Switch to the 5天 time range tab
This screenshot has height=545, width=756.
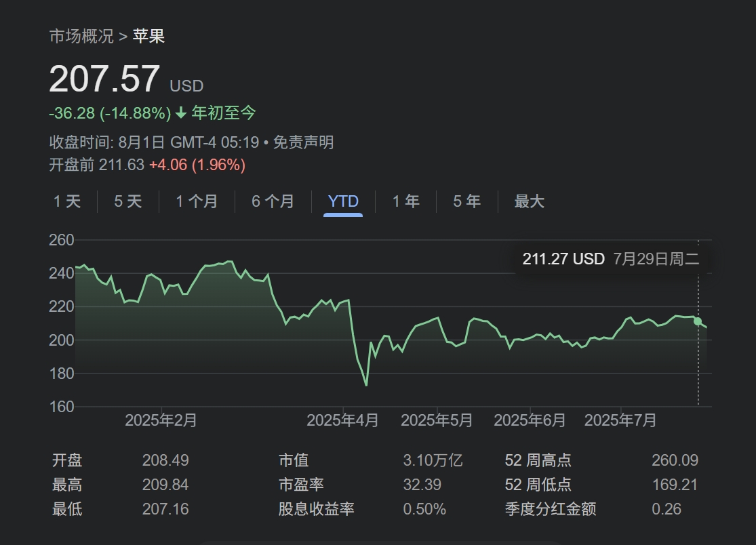[x=127, y=201]
